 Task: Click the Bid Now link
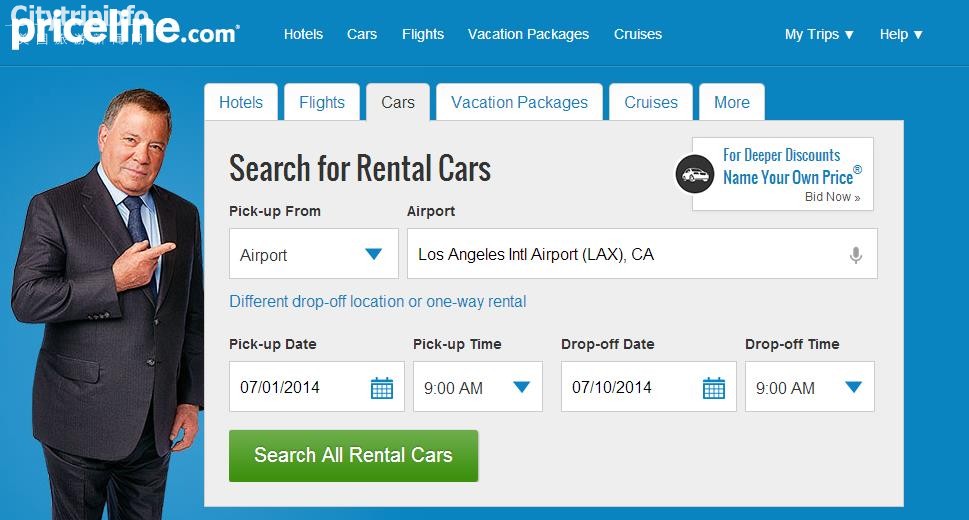832,197
